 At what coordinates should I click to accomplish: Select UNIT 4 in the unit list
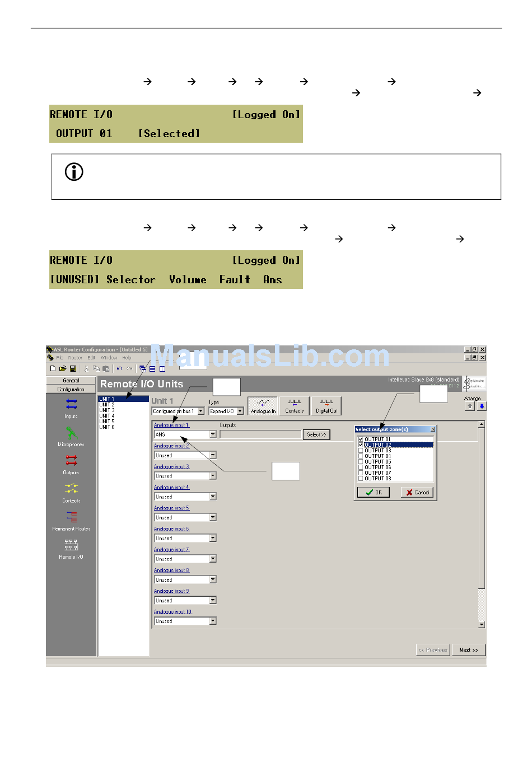107,416
